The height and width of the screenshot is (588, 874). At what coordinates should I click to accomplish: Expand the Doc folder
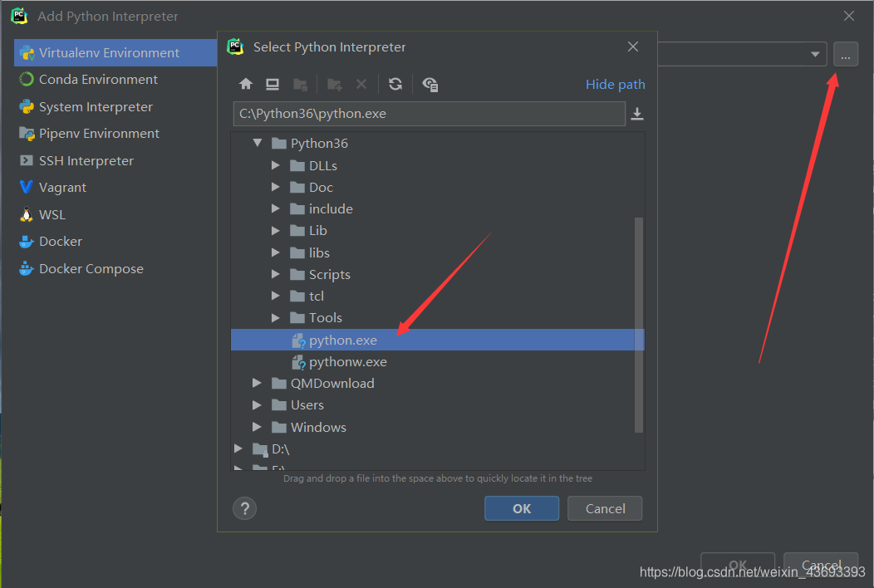click(275, 187)
